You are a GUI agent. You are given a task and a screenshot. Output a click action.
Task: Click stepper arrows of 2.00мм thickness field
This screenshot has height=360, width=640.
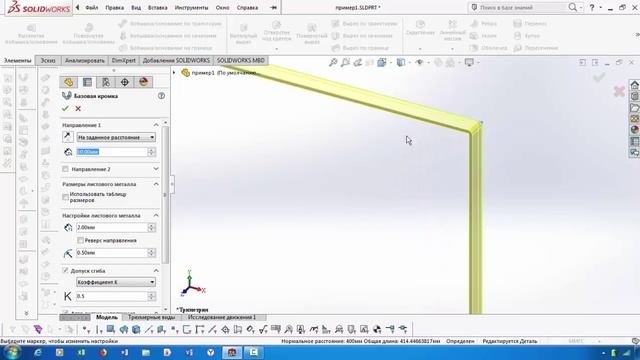(151, 227)
